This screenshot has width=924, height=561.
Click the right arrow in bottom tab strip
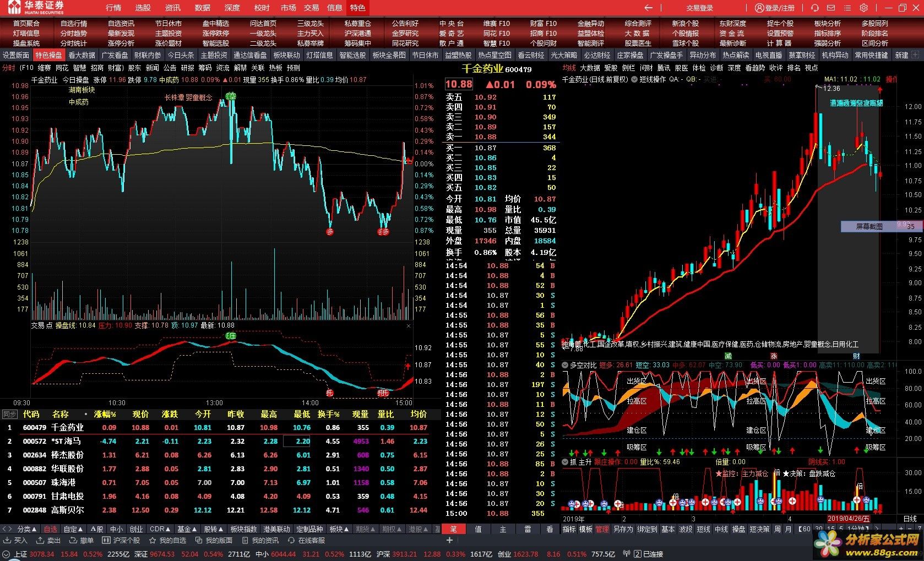(11, 529)
